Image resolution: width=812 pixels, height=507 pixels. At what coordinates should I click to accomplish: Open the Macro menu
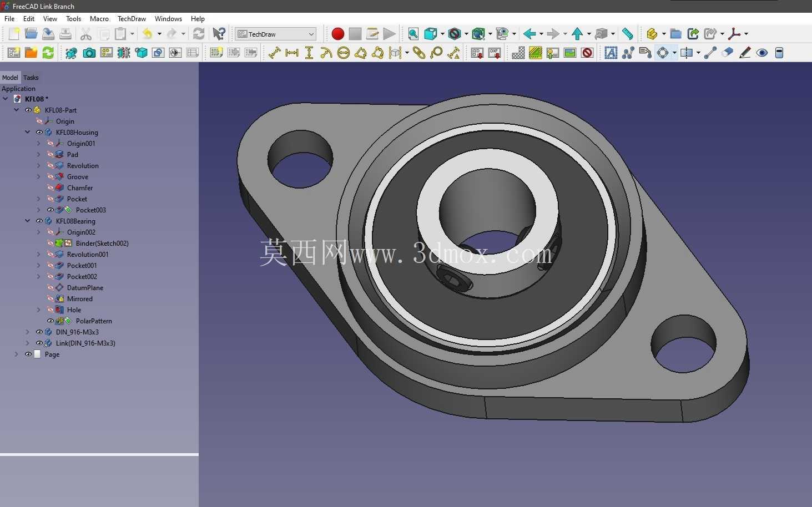99,19
